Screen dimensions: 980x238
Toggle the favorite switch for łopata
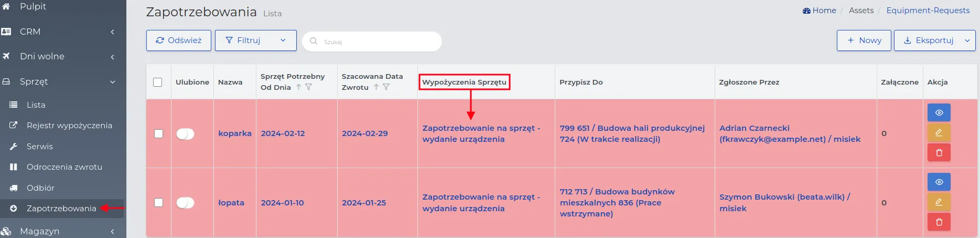click(185, 203)
